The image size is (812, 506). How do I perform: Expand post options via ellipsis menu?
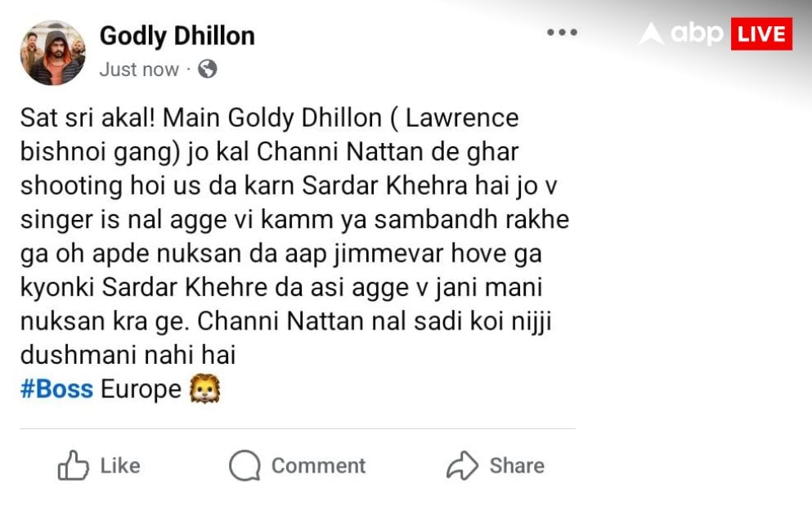[x=561, y=33]
